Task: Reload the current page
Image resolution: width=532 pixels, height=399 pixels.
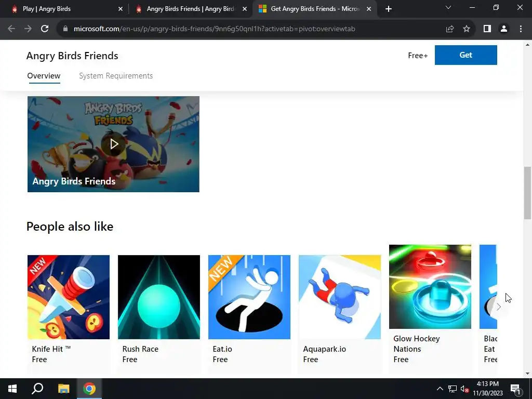Action: pos(45,29)
